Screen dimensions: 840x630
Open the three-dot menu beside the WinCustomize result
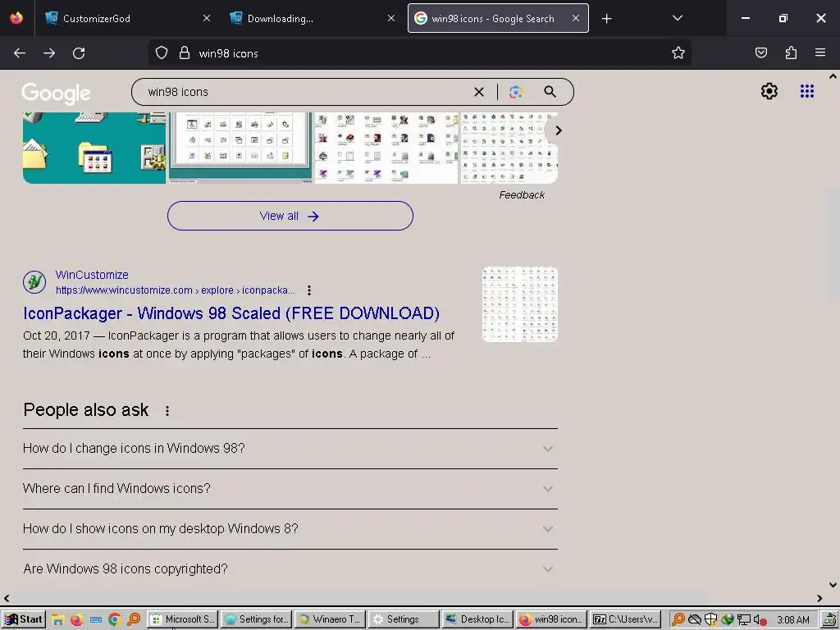pyautogui.click(x=309, y=290)
